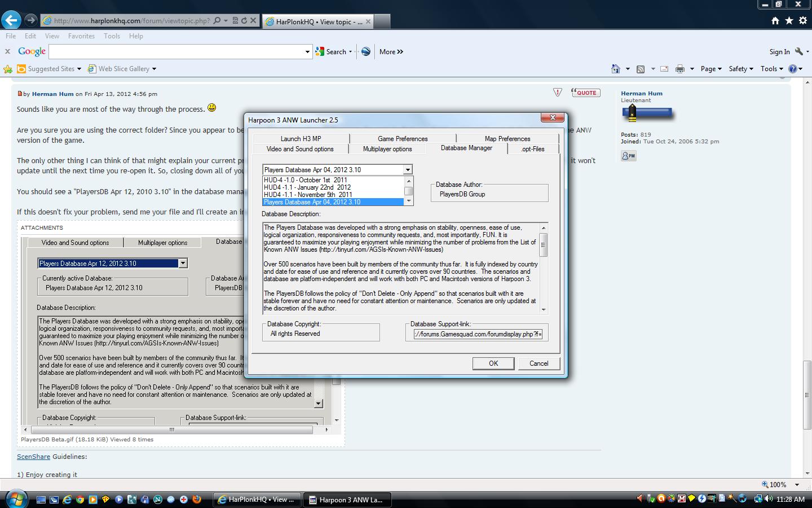Click OK in the launcher dialog
Screen dimensions: 812x508
493,364
